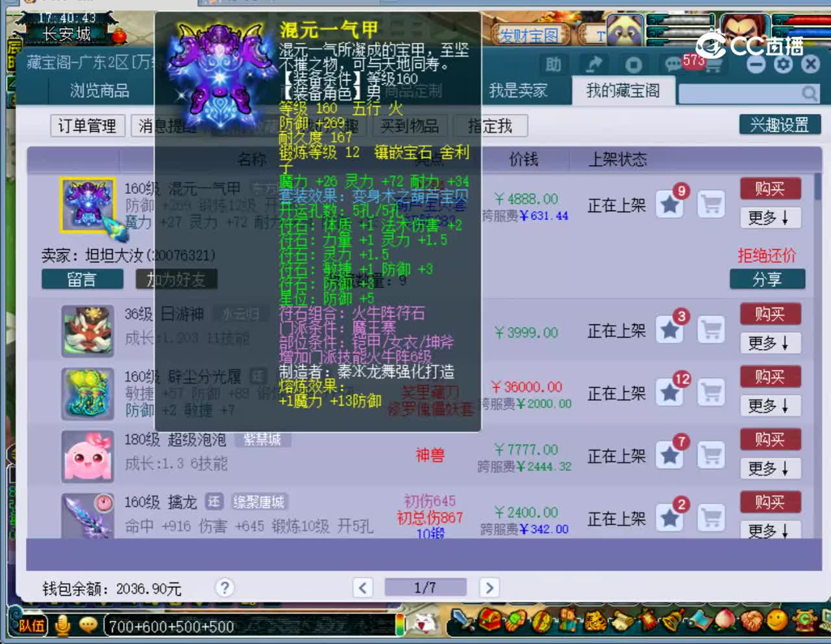Click 发财宝图 button at top
This screenshot has height=644, width=831.
[x=529, y=35]
